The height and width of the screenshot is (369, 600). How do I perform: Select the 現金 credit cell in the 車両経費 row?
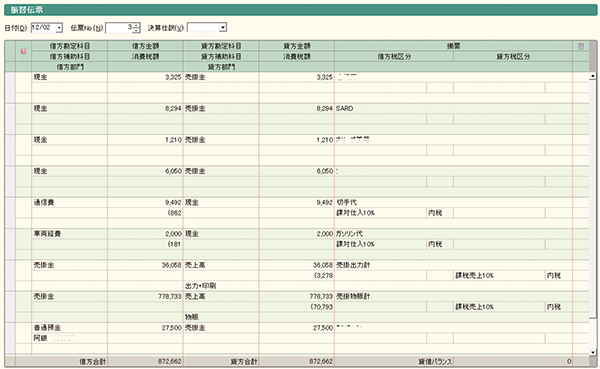[221, 234]
